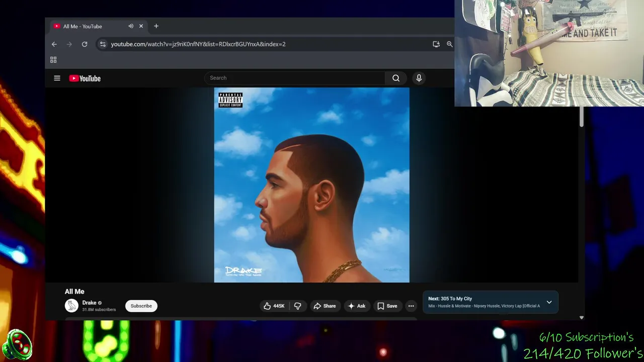This screenshot has width=644, height=362.
Task: Go to YouTube home via logo
Action: (x=85, y=78)
